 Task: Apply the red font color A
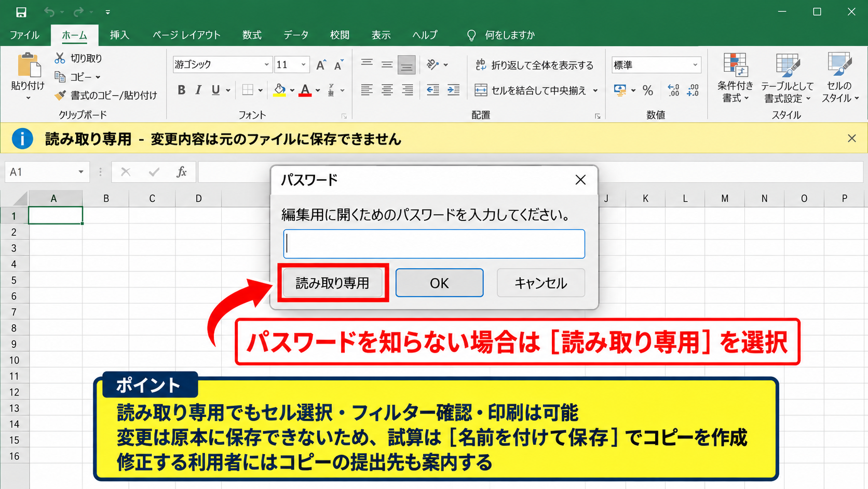[x=306, y=90]
